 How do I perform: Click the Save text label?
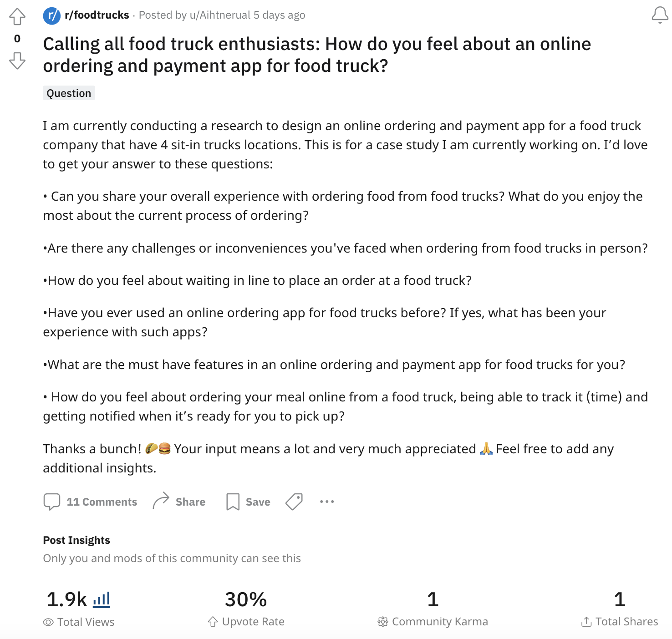tap(258, 502)
